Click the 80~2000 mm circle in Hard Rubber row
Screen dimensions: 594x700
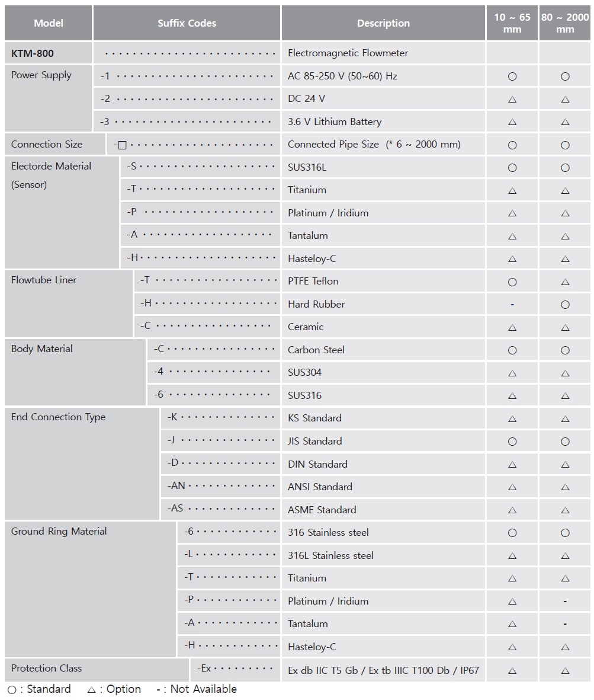(565, 305)
